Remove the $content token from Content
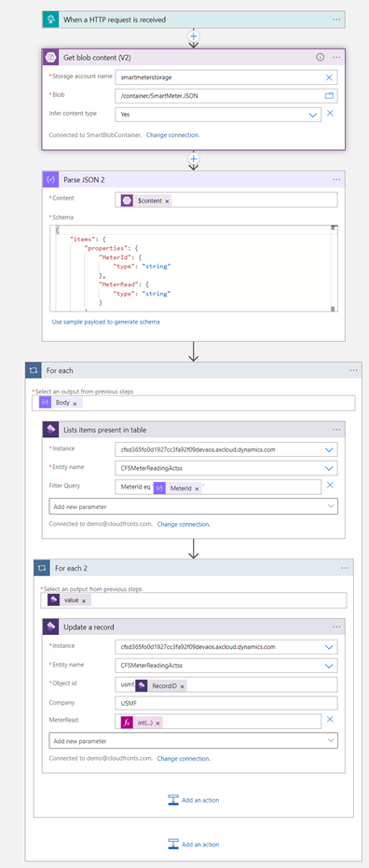The height and width of the screenshot is (868, 369). click(167, 201)
